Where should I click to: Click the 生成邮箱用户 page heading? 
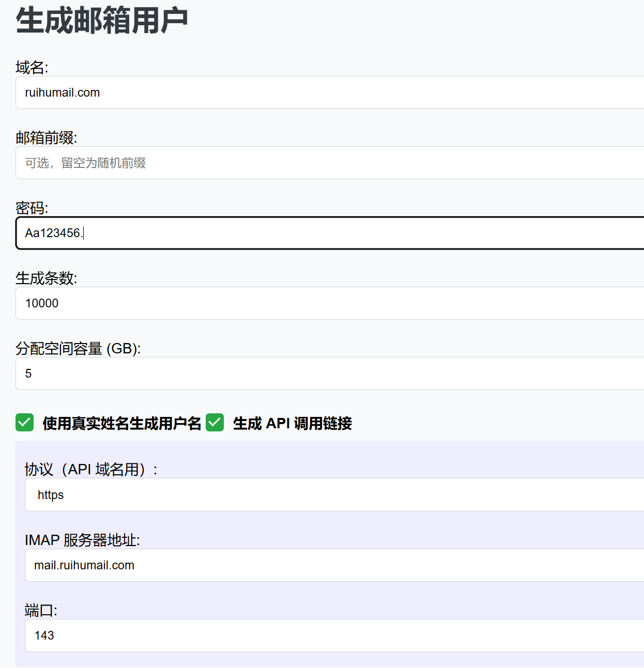tap(102, 21)
